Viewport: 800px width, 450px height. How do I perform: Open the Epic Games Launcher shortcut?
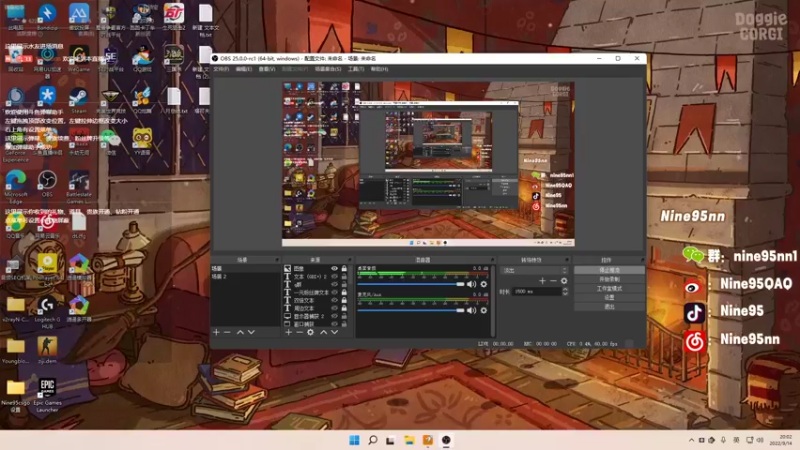point(47,395)
